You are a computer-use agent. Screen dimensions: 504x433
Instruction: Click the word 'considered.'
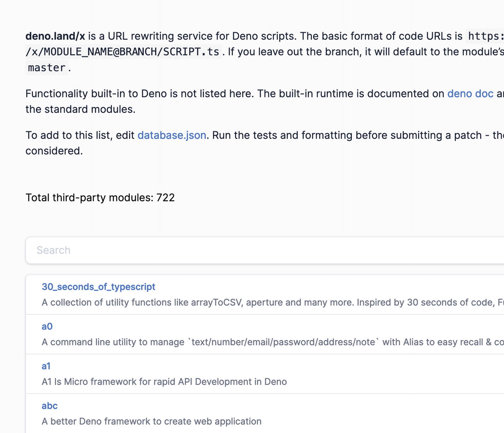tap(54, 151)
